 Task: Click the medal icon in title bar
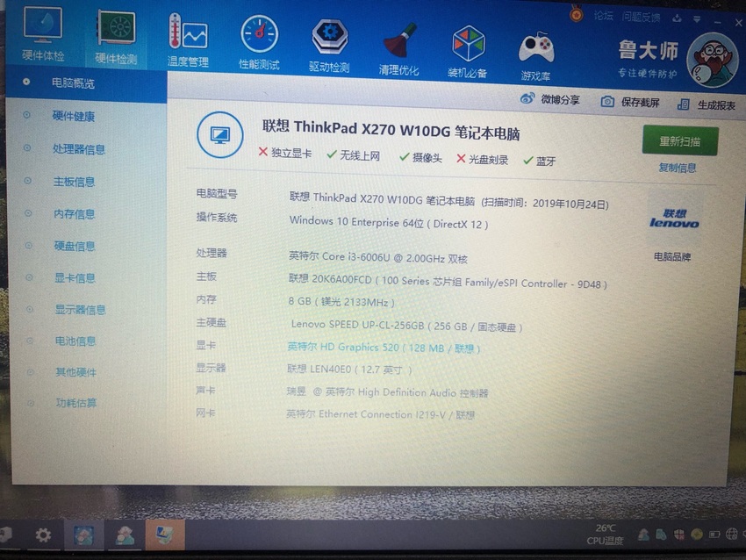(x=576, y=13)
